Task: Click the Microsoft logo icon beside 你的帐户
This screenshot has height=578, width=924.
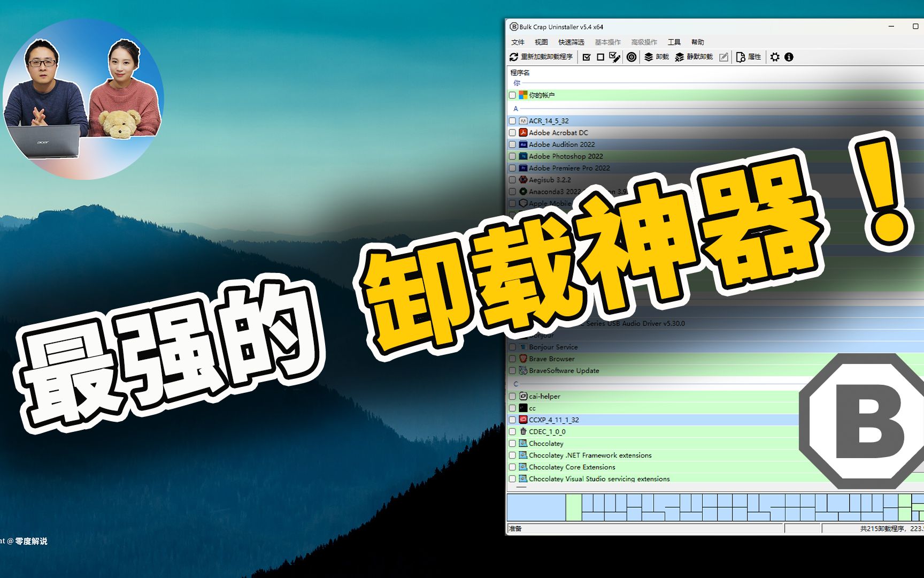Action: click(x=523, y=95)
